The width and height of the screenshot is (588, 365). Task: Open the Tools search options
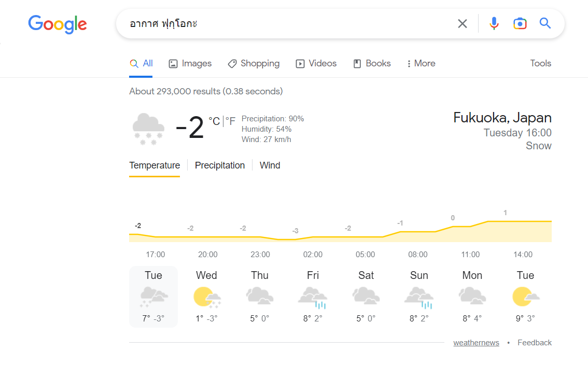tap(540, 63)
